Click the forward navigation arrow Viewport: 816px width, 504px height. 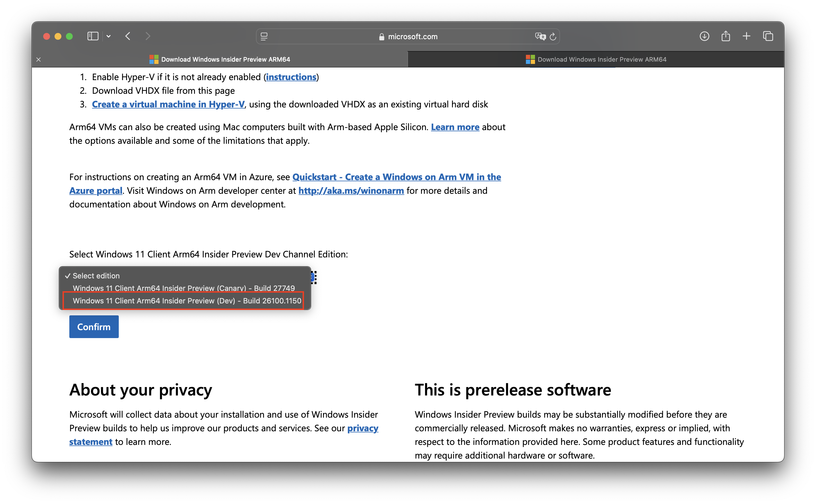[148, 36]
